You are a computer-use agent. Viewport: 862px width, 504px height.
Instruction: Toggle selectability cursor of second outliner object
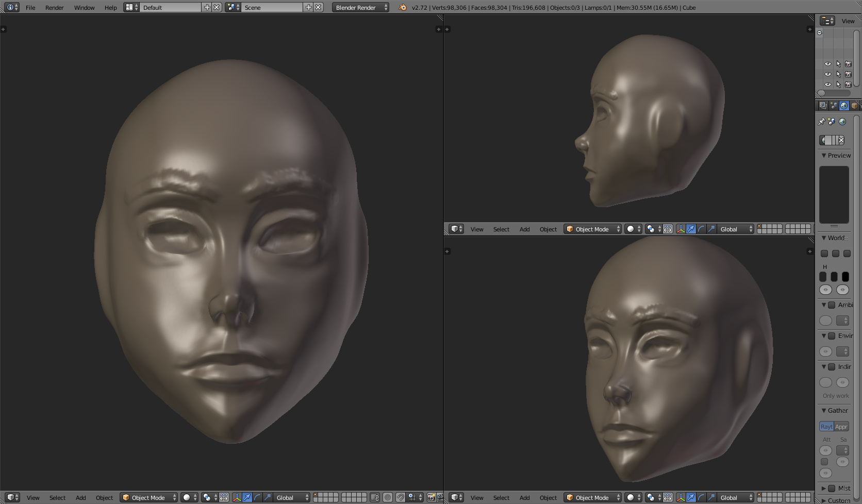coord(838,74)
